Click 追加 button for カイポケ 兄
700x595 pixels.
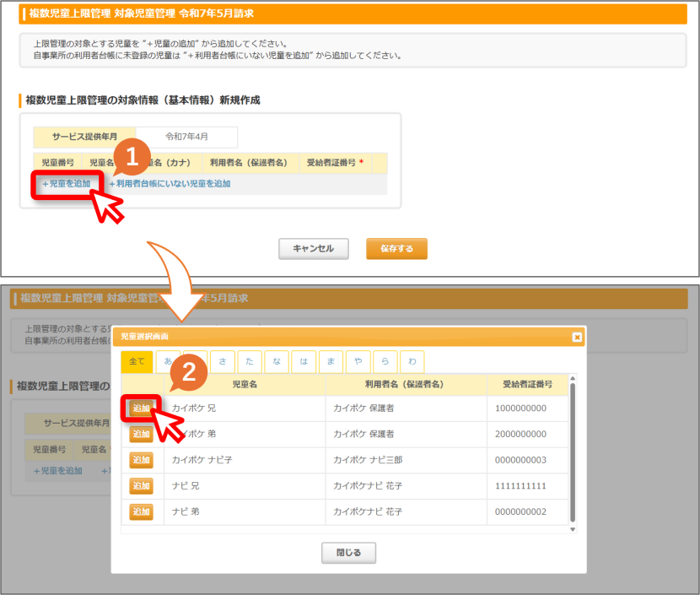point(141,408)
